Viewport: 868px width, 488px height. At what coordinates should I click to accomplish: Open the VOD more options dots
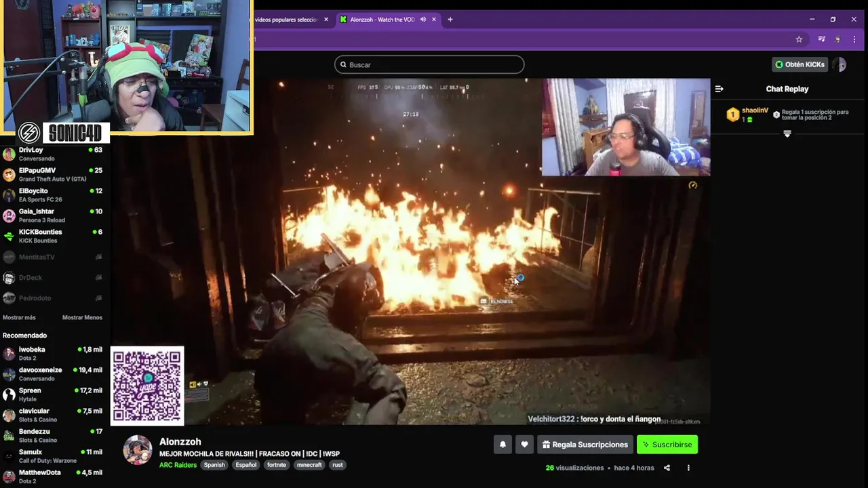click(688, 468)
